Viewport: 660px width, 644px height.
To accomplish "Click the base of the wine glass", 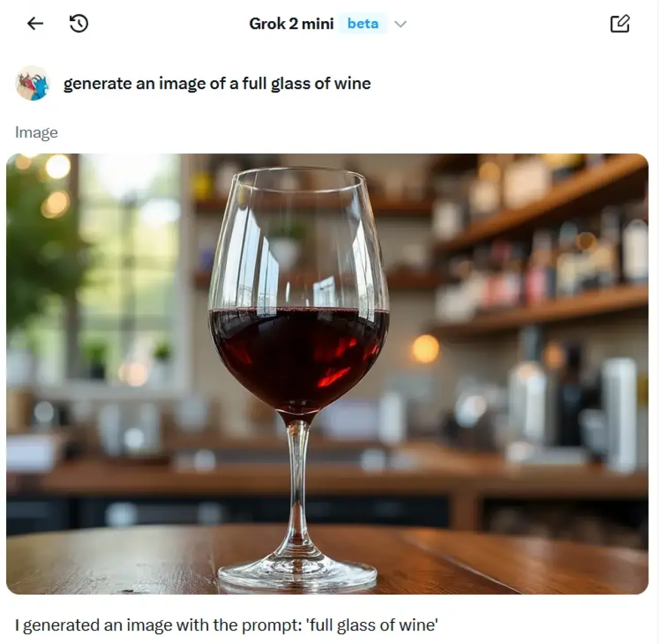I will pyautogui.click(x=298, y=572).
